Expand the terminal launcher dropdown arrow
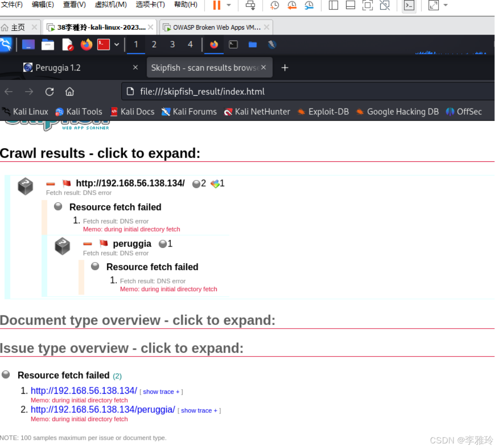 (117, 45)
